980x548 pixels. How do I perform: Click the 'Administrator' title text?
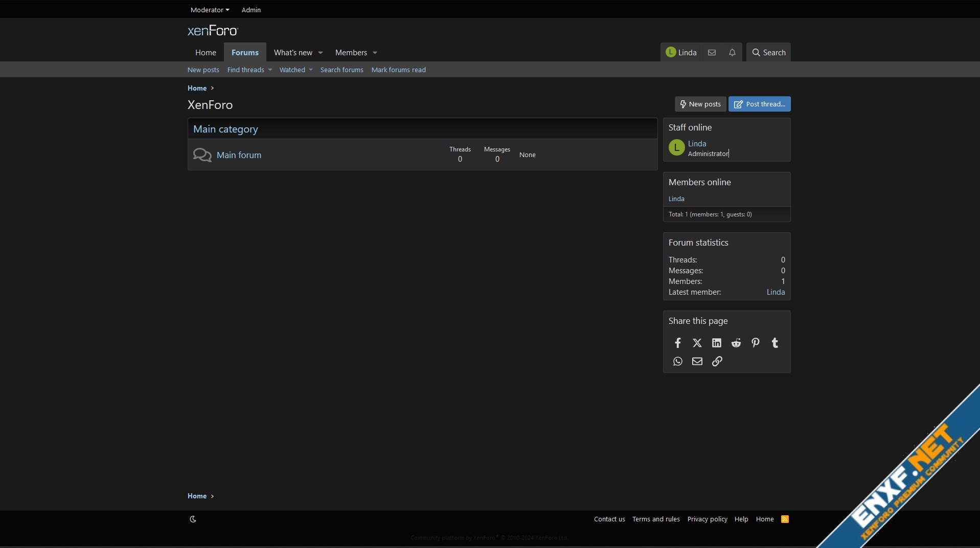708,154
